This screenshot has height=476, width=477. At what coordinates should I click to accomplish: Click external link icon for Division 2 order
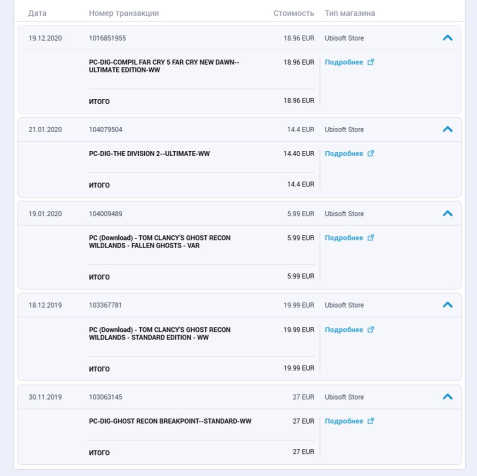371,153
